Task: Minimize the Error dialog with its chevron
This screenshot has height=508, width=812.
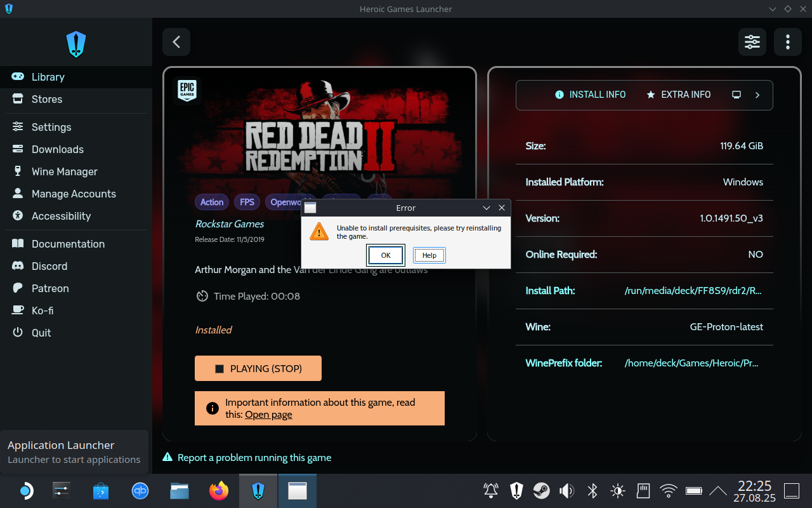Action: 487,208
